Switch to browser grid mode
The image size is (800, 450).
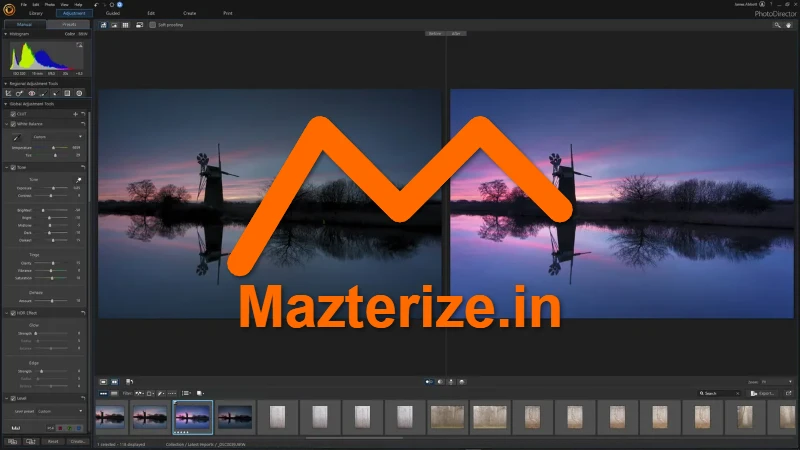[x=126, y=24]
